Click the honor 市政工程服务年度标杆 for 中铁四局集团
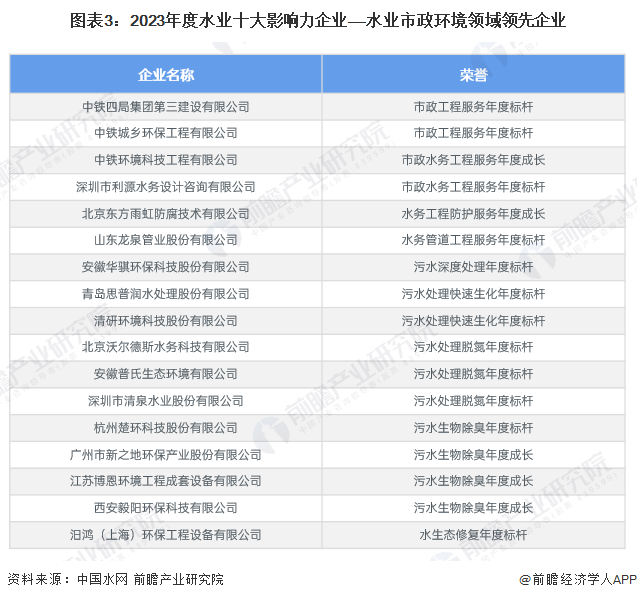The image size is (637, 600). point(473,107)
